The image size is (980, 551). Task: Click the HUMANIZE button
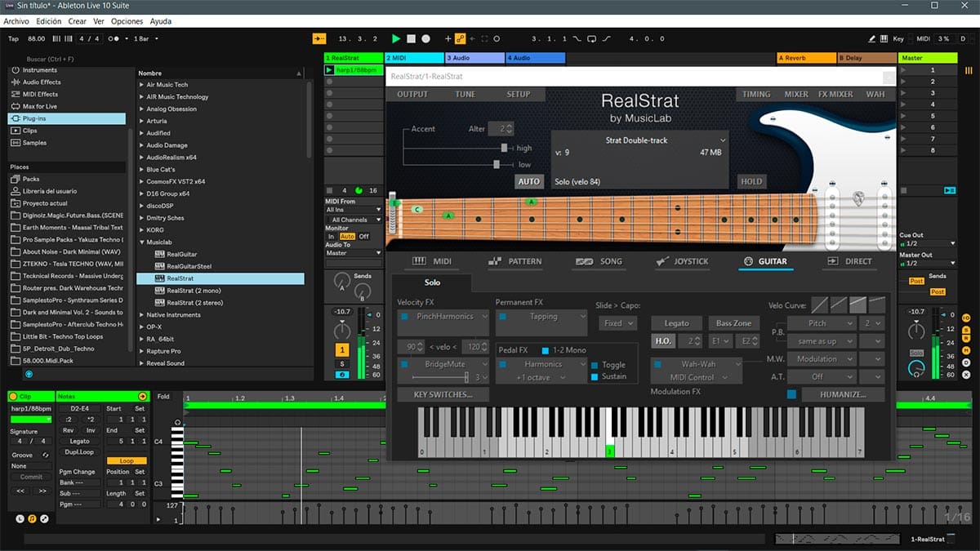pyautogui.click(x=844, y=394)
